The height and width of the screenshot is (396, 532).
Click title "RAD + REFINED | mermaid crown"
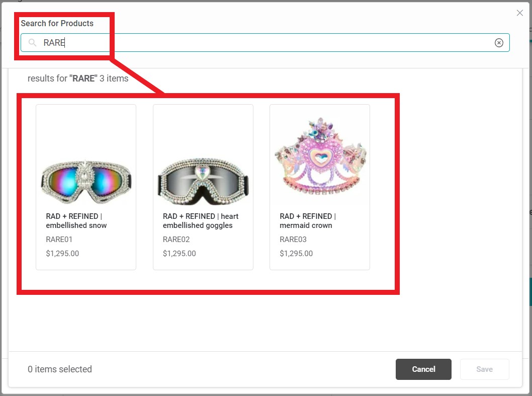[308, 221]
